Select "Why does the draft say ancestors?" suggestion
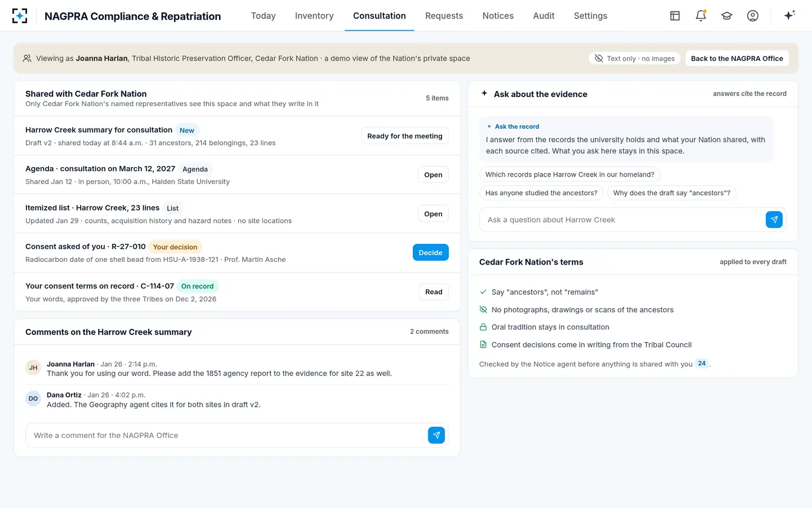The image size is (812, 508). pos(672,193)
